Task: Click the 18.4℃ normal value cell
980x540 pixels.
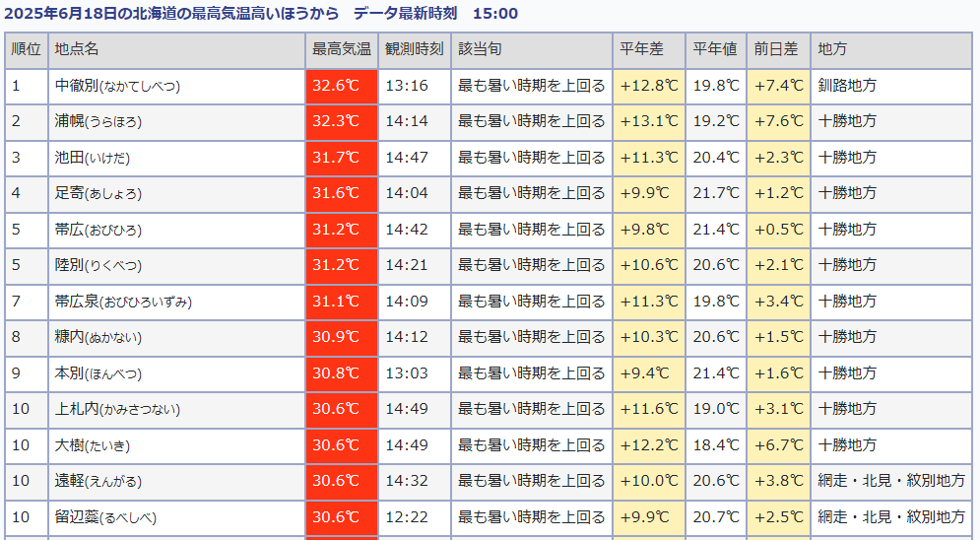Action: tap(716, 445)
